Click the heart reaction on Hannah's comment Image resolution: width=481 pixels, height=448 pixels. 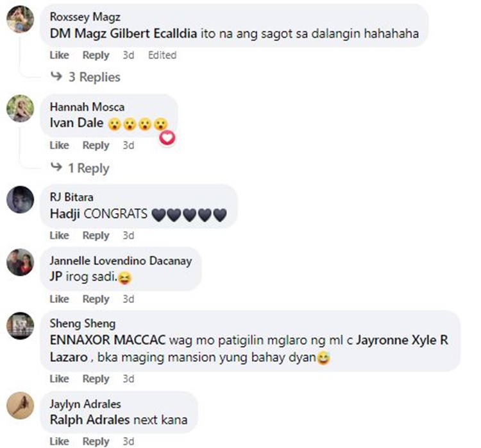167,138
